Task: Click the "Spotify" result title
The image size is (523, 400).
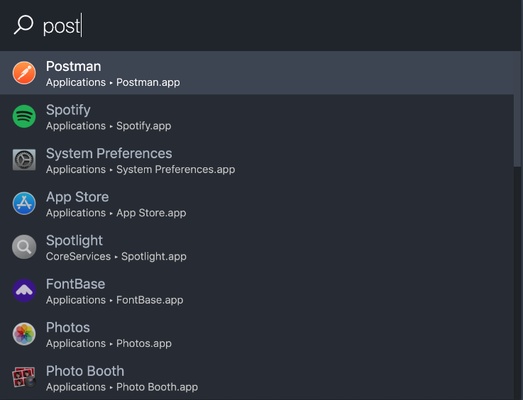Action: click(x=68, y=110)
